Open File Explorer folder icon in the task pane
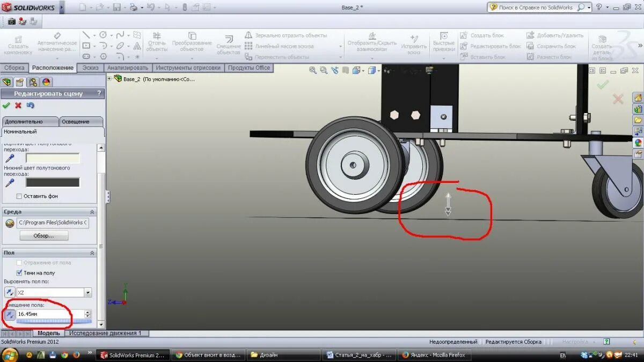This screenshot has height=362, width=644. click(638, 120)
